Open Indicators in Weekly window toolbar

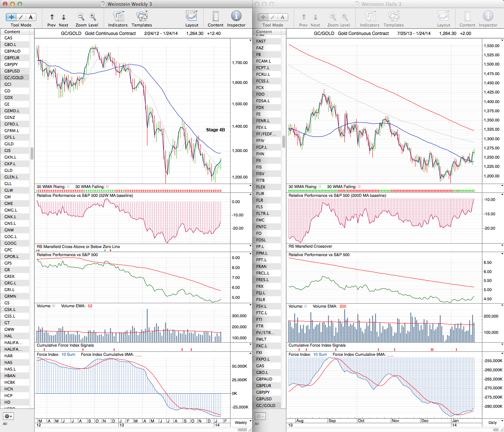click(118, 17)
